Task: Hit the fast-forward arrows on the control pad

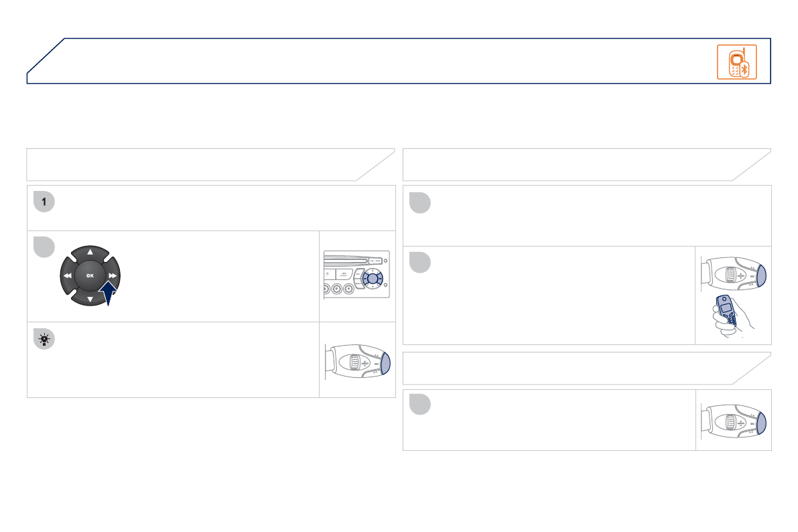Action: coord(113,275)
